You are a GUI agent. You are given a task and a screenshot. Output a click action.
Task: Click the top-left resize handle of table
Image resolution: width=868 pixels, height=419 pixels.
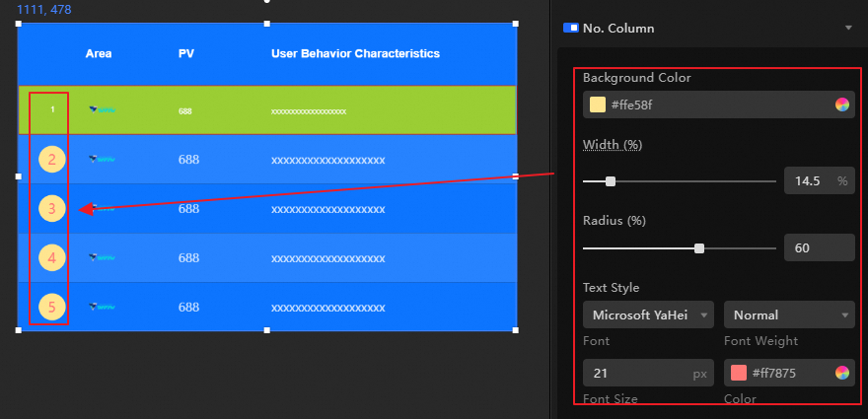[19, 24]
